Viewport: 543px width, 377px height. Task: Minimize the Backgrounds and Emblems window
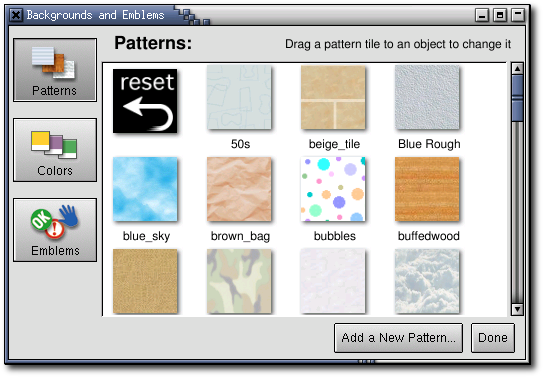point(482,15)
